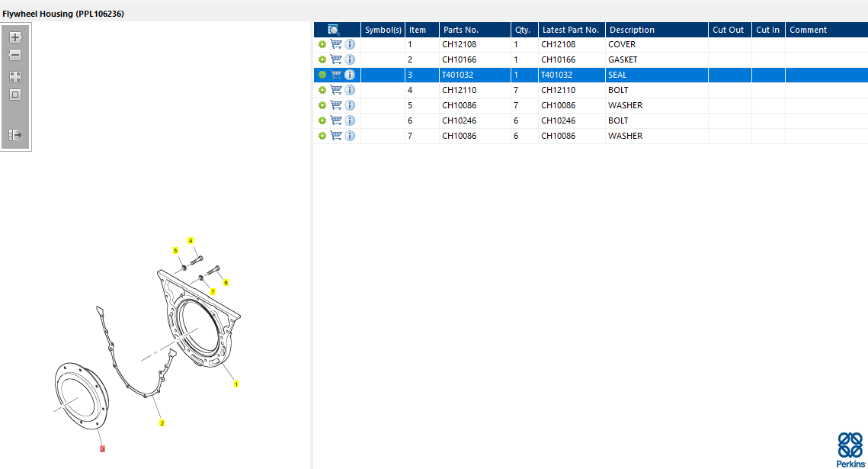Select parts number CH10246 cell
This screenshot has height=469, width=868.
click(x=475, y=120)
